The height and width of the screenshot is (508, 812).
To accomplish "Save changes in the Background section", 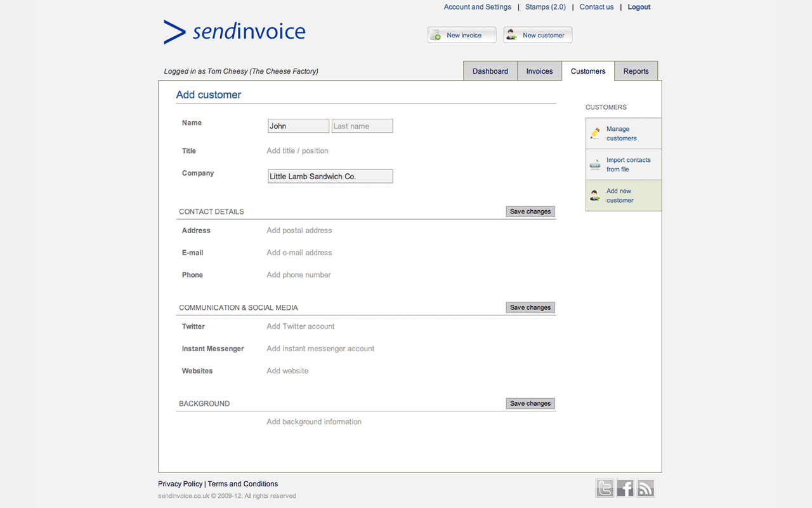I will (x=530, y=403).
